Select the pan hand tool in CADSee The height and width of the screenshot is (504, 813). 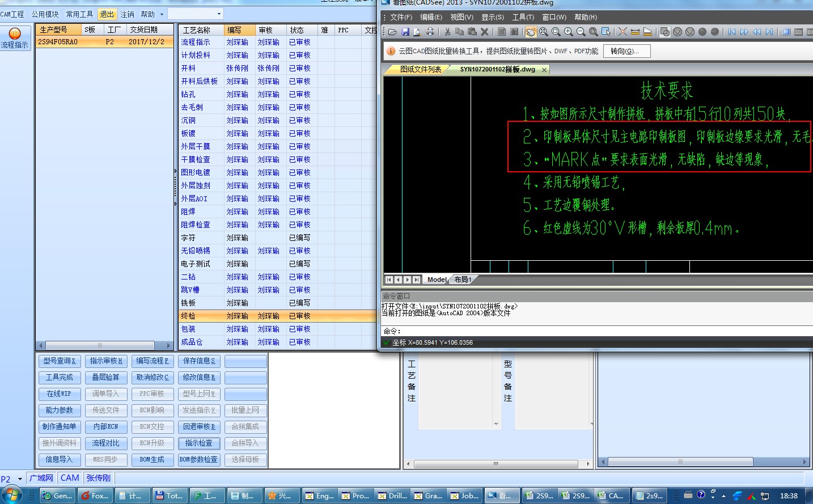(531, 32)
